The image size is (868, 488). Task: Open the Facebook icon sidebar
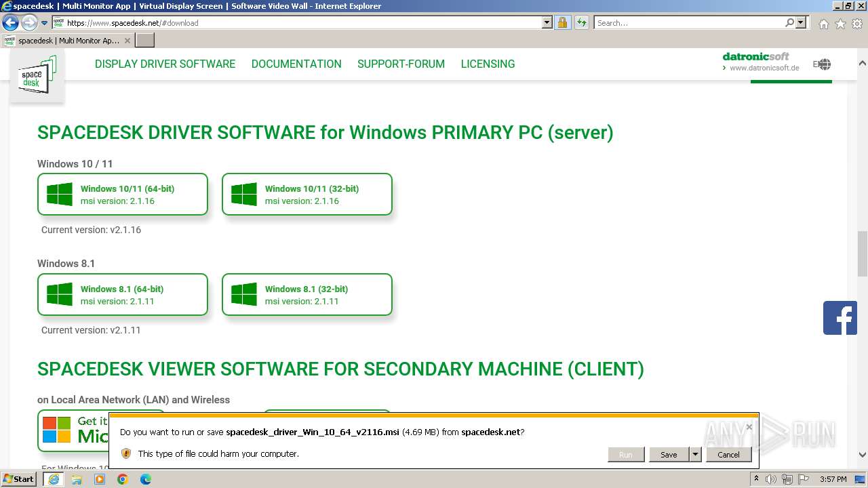point(840,318)
